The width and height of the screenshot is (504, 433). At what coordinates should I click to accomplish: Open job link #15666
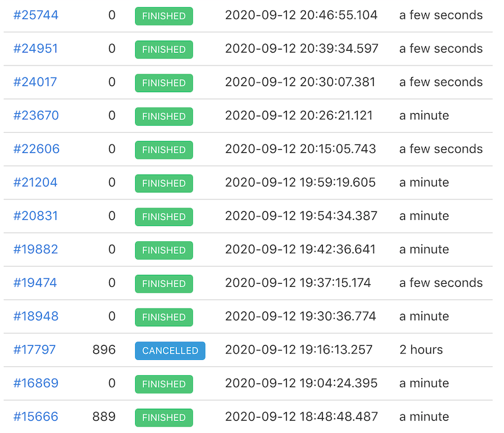point(35,417)
